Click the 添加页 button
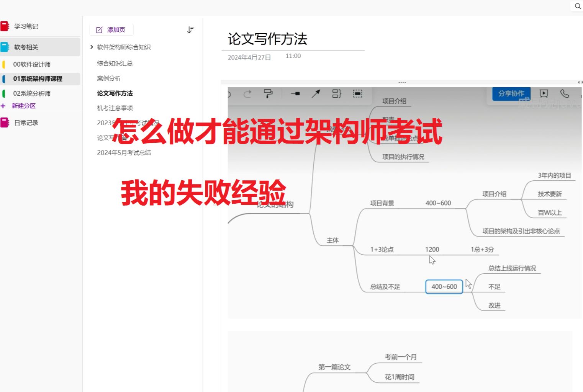Image resolution: width=583 pixels, height=392 pixels. 111,30
